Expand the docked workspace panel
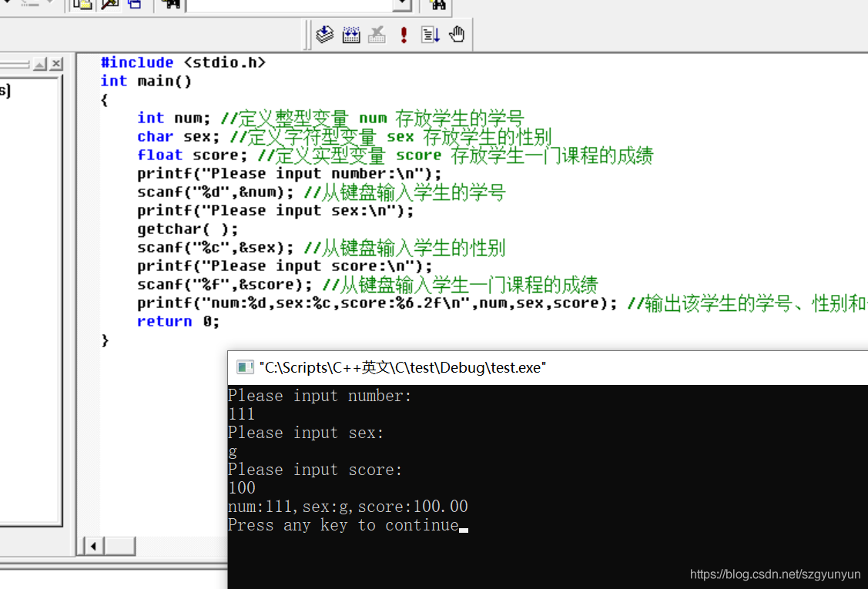 point(40,64)
